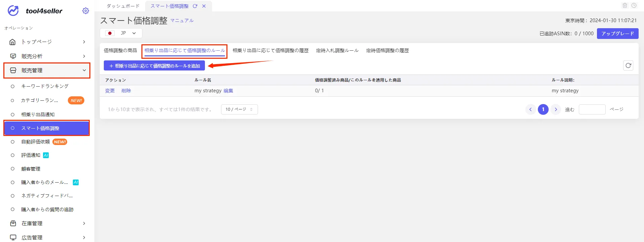Click the tool4seller logo icon
Viewport: 644px width, 242px height.
click(x=13, y=11)
